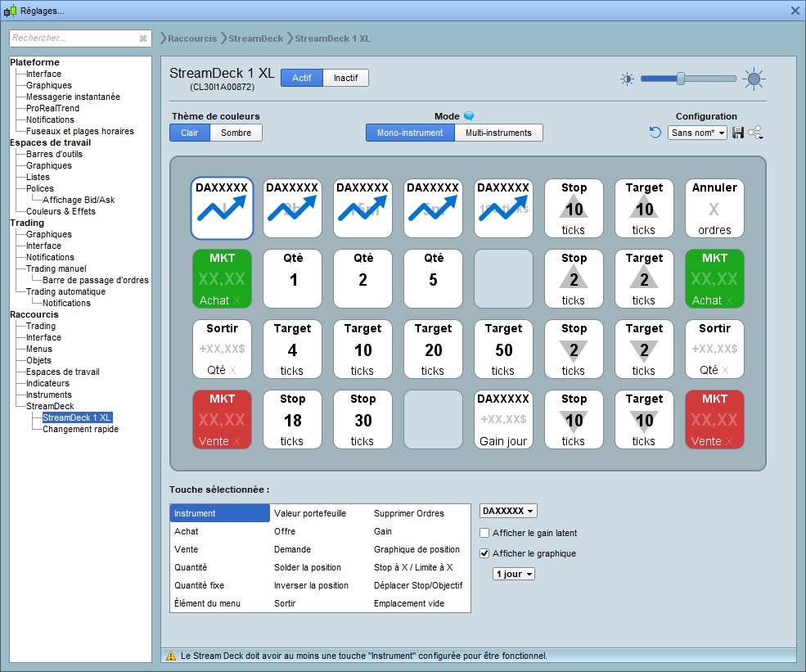The width and height of the screenshot is (806, 672).
Task: Enable Afficher le gain latent checkbox
Action: (x=484, y=533)
